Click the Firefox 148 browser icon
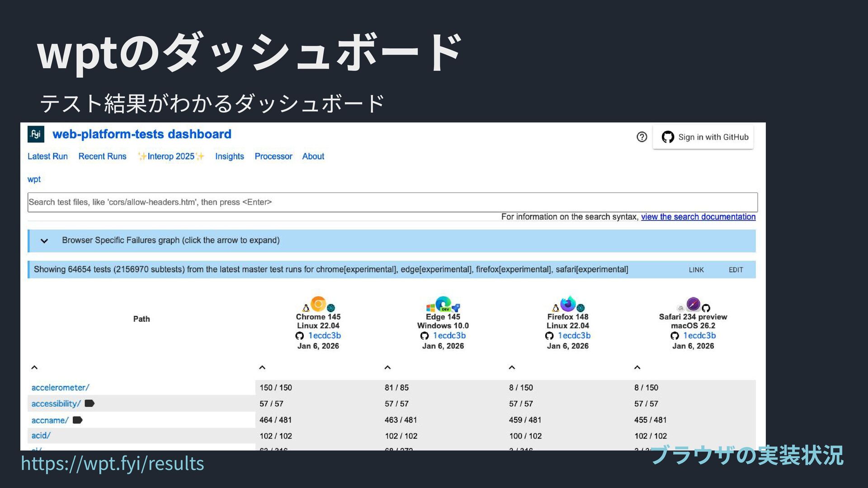Screen dimensions: 868x488 pos(568,304)
